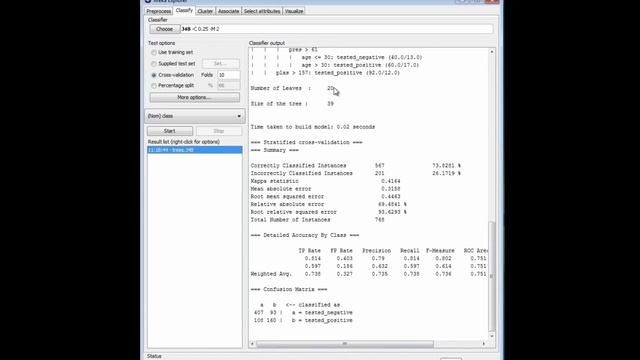Click 'Total Number of Instances' line

tap(318, 220)
